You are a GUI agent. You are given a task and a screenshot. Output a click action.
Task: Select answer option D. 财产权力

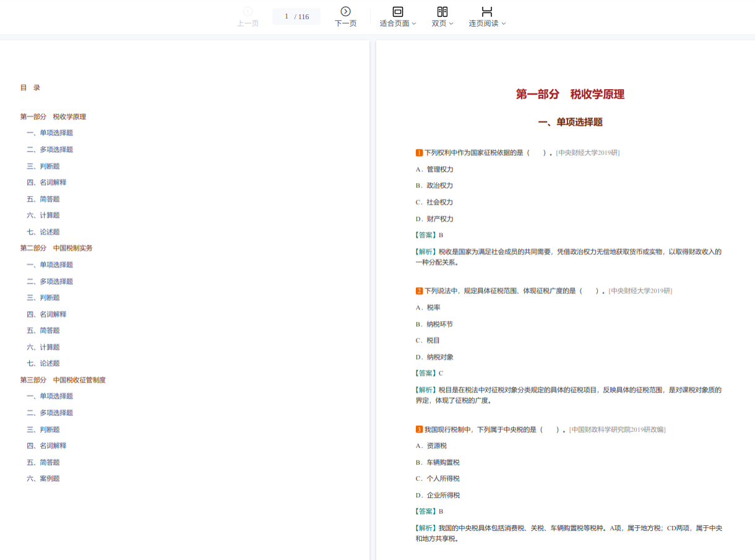pos(434,219)
